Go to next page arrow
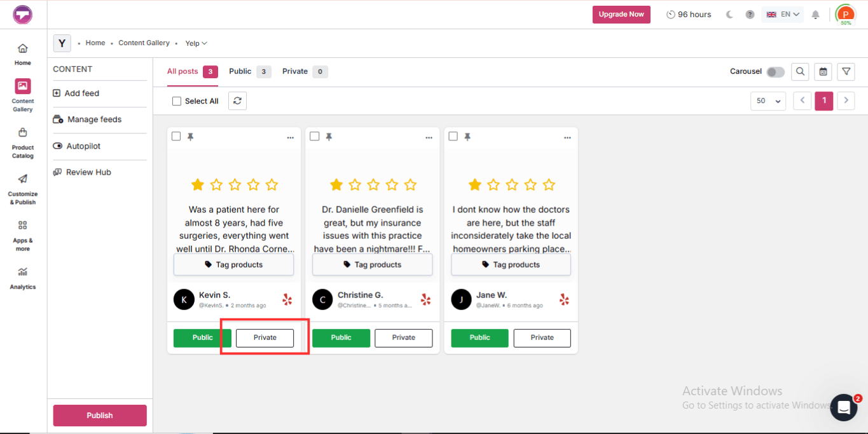 point(846,101)
